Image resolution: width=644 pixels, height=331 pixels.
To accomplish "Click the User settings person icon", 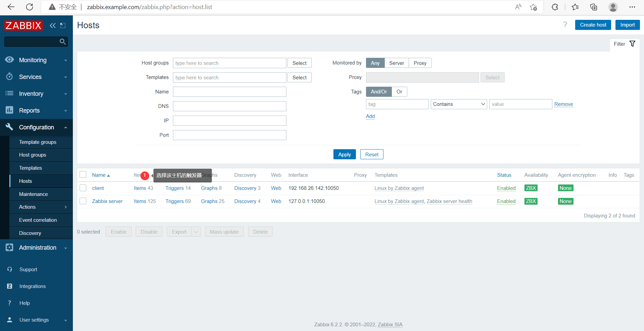I will tap(9, 320).
